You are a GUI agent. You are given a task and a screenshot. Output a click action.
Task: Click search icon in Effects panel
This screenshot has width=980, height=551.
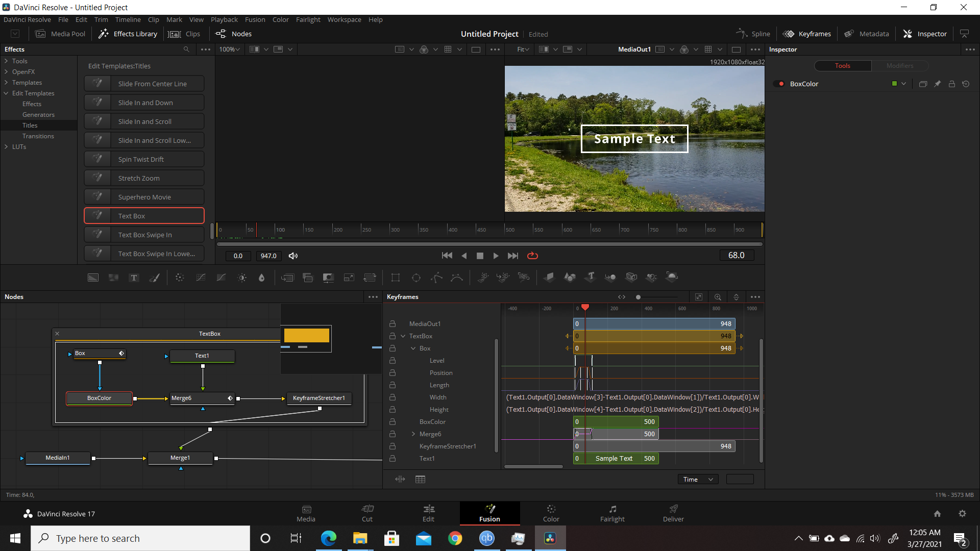click(186, 49)
